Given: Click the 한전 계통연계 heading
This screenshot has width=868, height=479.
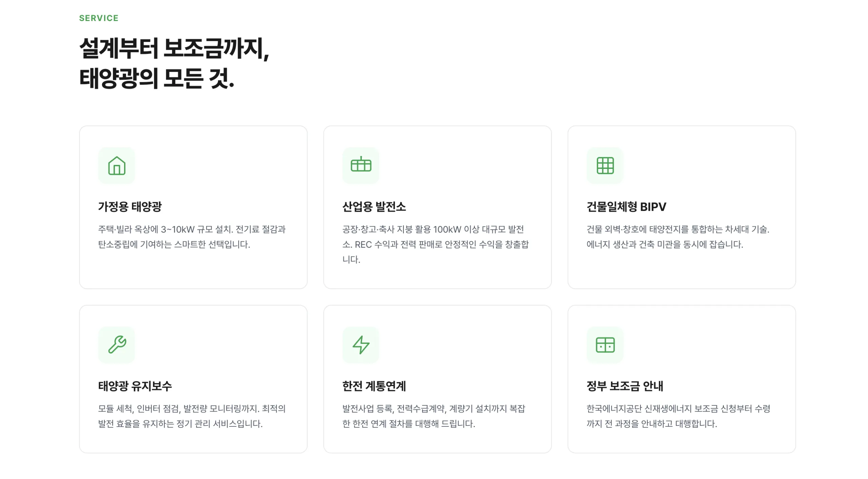Looking at the screenshot, I should pyautogui.click(x=374, y=386).
